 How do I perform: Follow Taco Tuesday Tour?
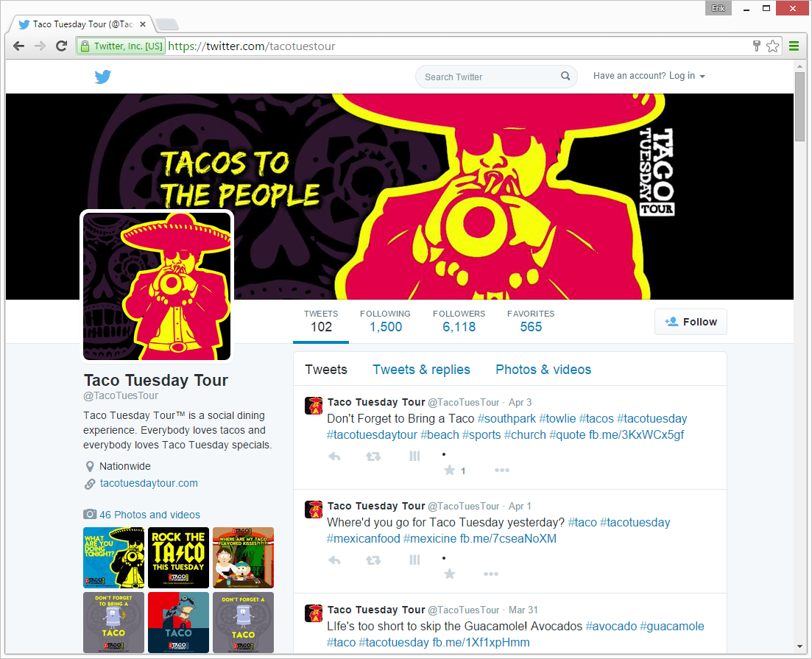pyautogui.click(x=691, y=322)
